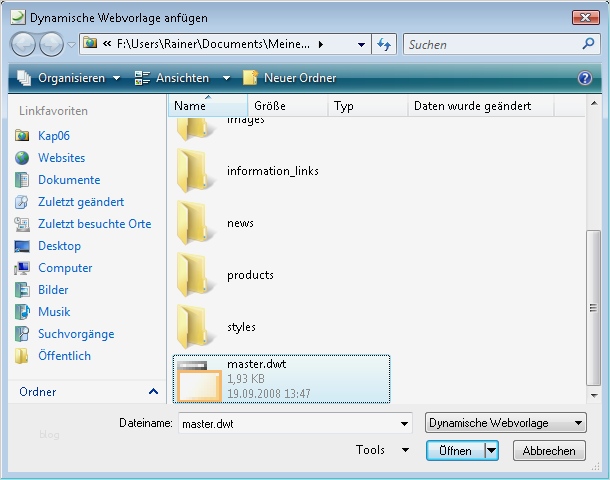Expand the Ansichten dropdown arrow
This screenshot has height=480, width=610.
(226, 78)
